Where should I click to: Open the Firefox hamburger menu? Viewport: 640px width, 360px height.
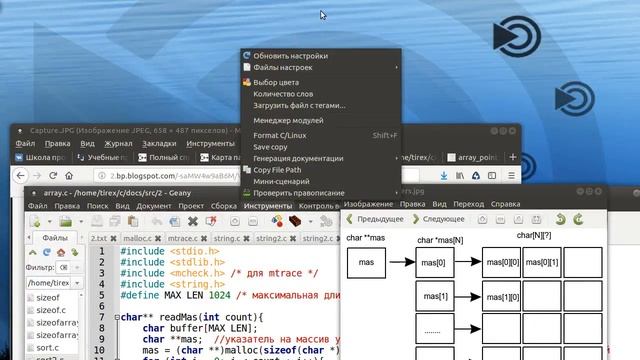coord(511,176)
